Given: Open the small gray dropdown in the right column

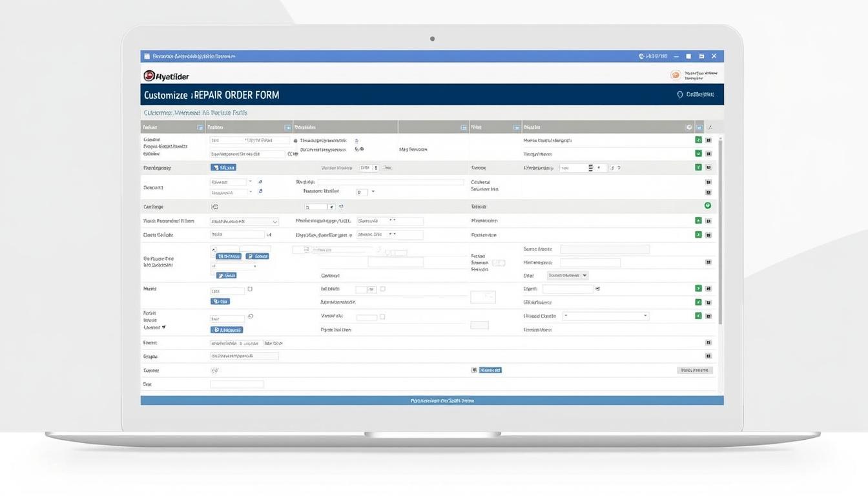Looking at the screenshot, I should coord(568,275).
